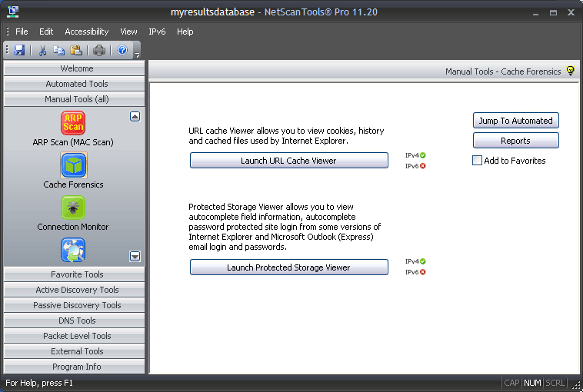The width and height of the screenshot is (583, 392).
Task: Open the File menu
Action: pos(22,32)
